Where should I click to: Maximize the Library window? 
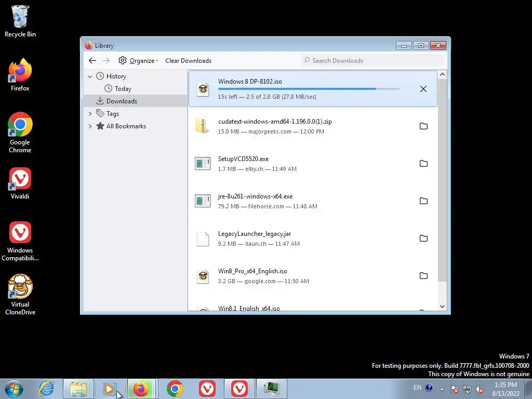click(421, 46)
